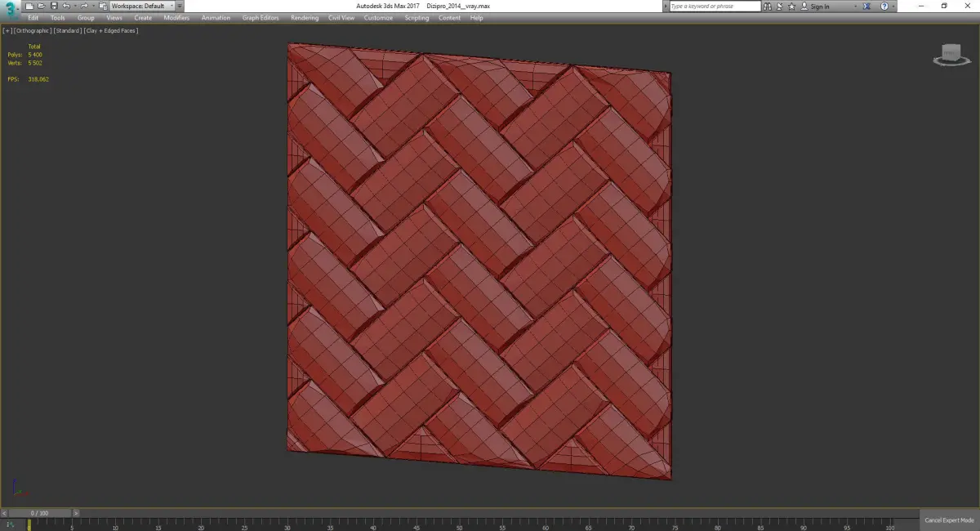Open the Customize menu
This screenshot has width=980, height=531.
tap(378, 18)
